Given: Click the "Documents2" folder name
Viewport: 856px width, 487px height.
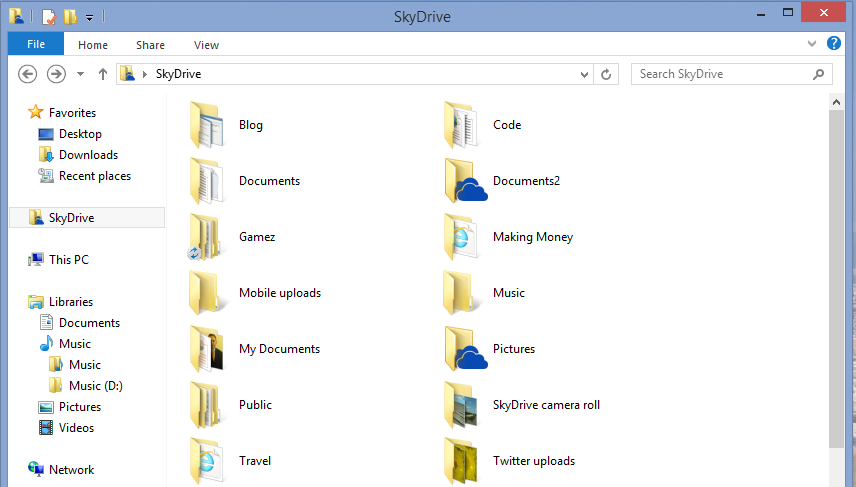Looking at the screenshot, I should pyautogui.click(x=526, y=181).
